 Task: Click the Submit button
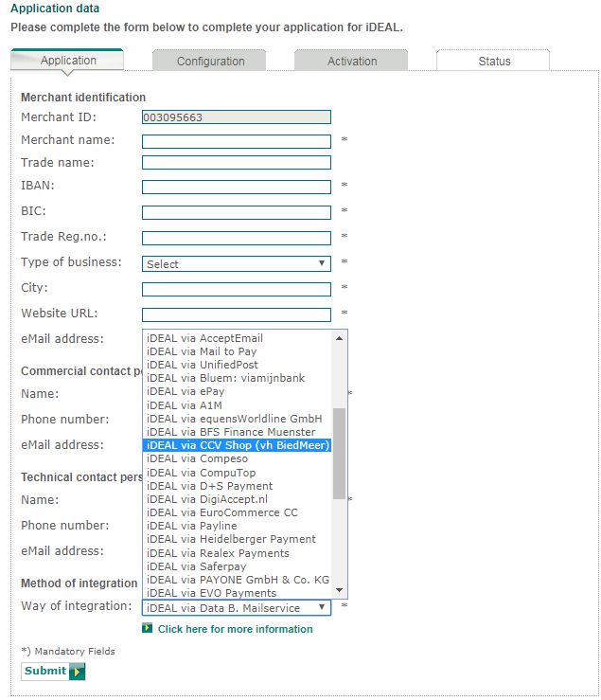pos(53,672)
